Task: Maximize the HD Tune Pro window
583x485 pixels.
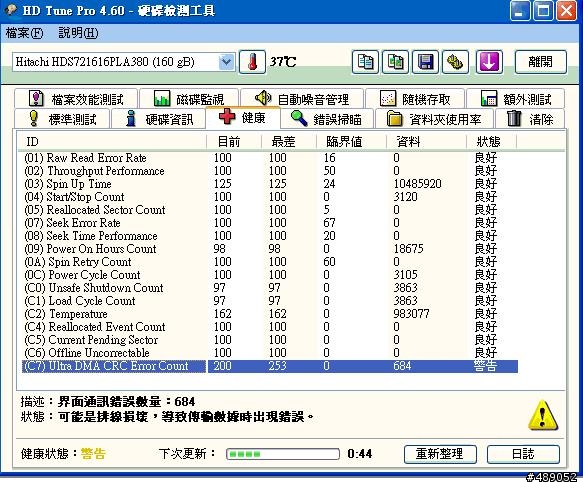Action: (x=543, y=10)
